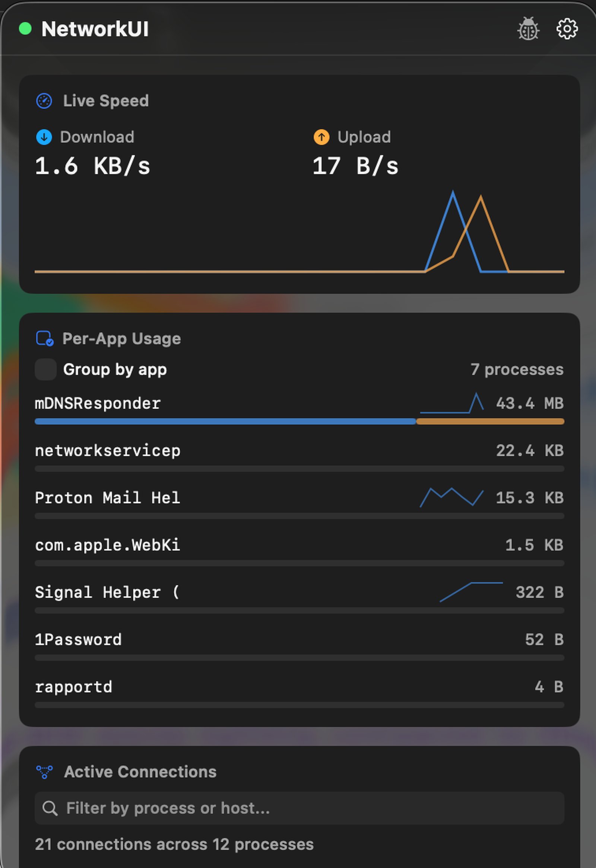Click the mDNSResponder usage progress bar
596x868 pixels.
tap(299, 421)
